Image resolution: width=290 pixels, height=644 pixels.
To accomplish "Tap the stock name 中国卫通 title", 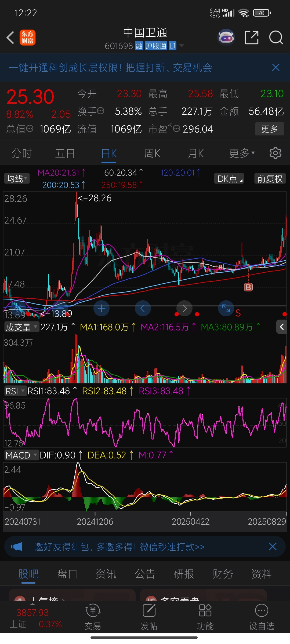I will (145, 32).
